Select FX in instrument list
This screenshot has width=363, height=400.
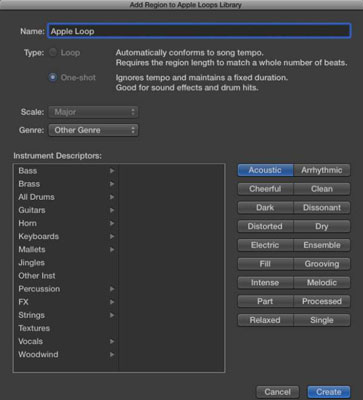(66, 302)
